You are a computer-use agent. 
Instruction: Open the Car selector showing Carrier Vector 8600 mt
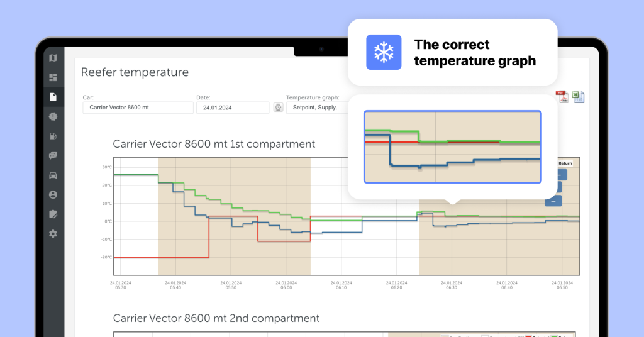coord(138,108)
